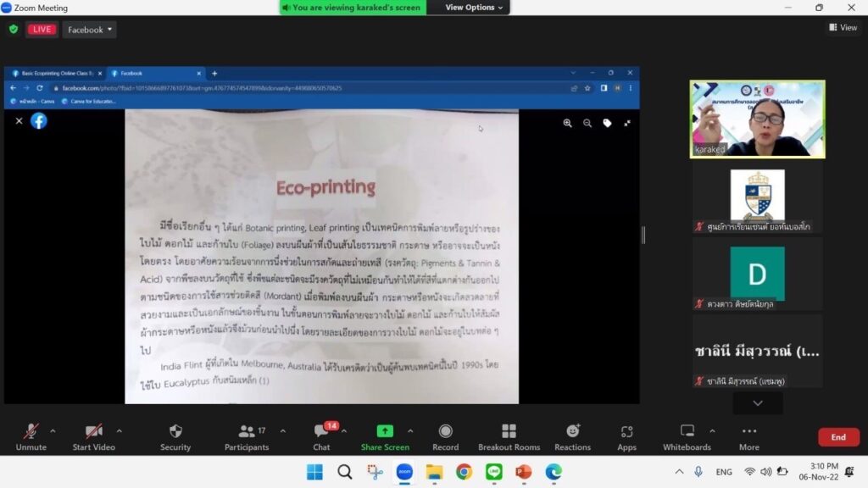Open Whiteboards tool
The image size is (868, 488).
(687, 436)
